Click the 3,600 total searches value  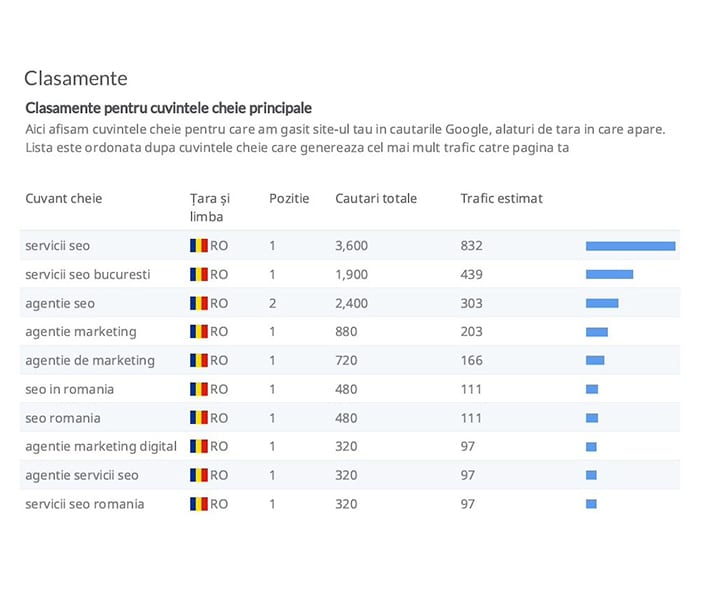351,246
